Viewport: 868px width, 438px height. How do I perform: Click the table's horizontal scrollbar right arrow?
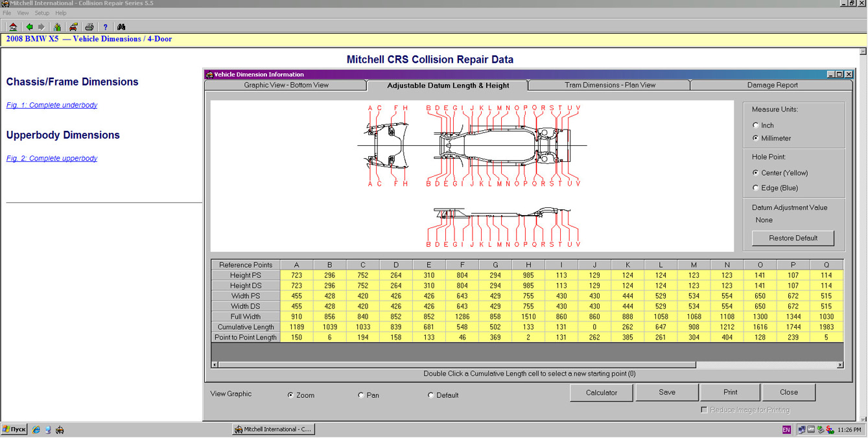click(x=840, y=365)
